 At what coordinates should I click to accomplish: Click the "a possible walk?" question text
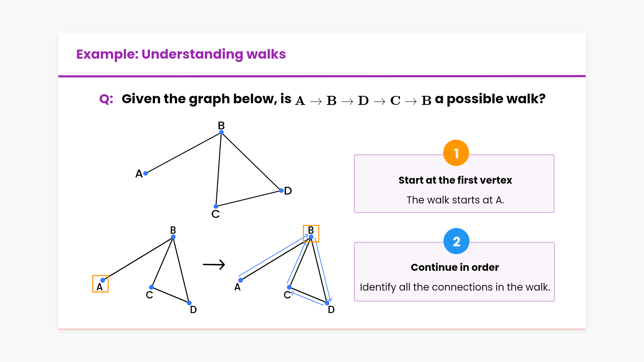click(490, 99)
